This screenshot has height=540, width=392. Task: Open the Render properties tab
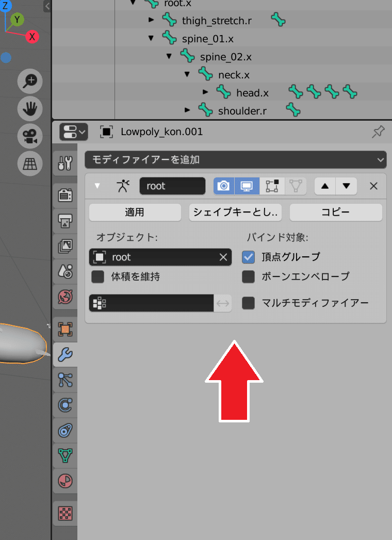point(65,195)
